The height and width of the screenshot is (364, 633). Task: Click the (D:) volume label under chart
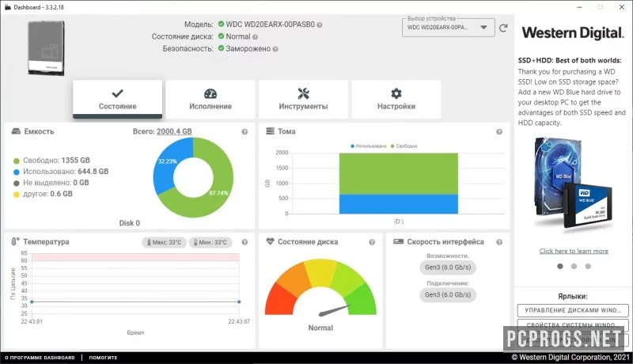point(399,222)
